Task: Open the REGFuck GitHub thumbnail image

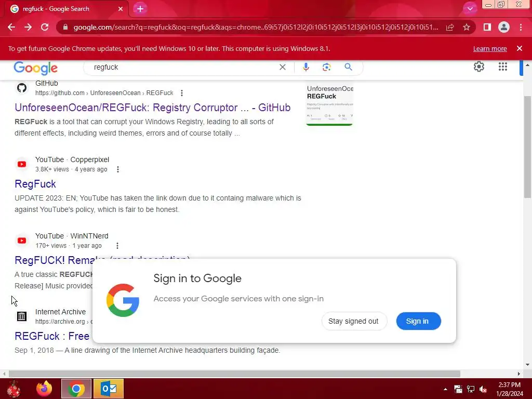Action: point(330,104)
